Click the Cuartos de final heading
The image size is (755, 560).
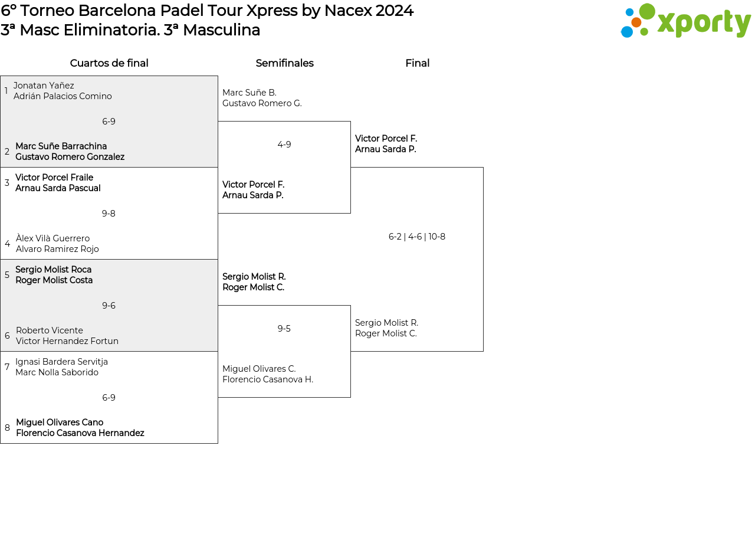tap(109, 63)
